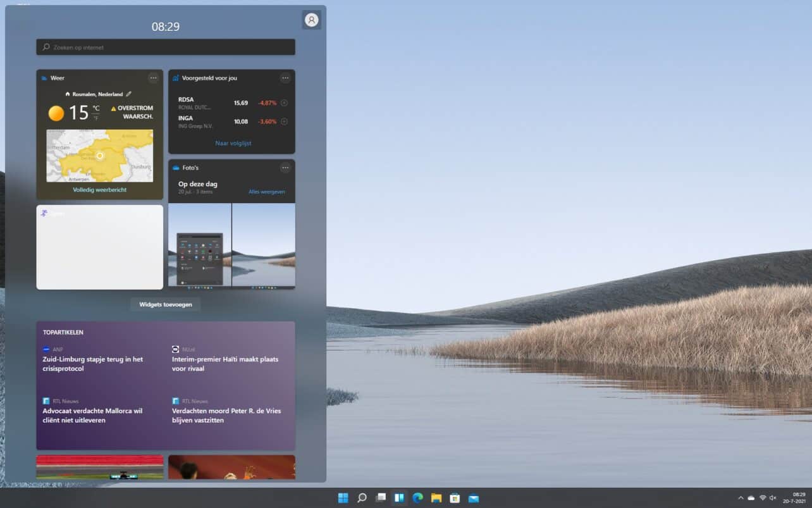Click Alles weergeven in the Foto's widget
The height and width of the screenshot is (508, 812).
tap(268, 192)
